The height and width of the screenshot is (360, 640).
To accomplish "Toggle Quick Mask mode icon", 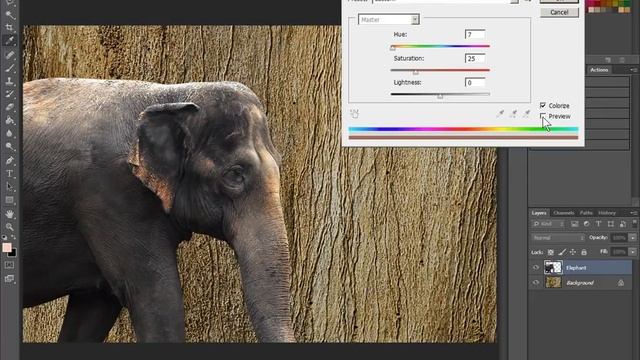I will 9,265.
